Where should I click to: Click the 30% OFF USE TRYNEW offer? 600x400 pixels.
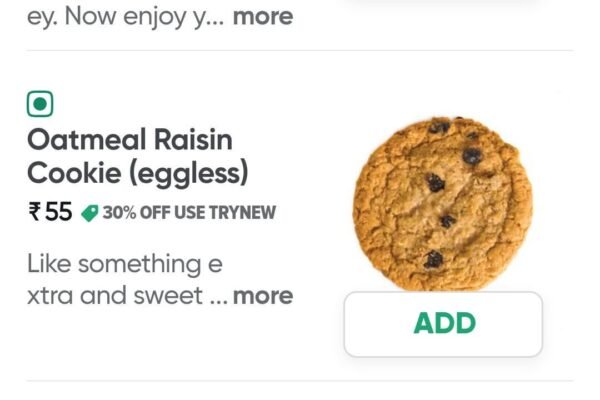point(189,213)
